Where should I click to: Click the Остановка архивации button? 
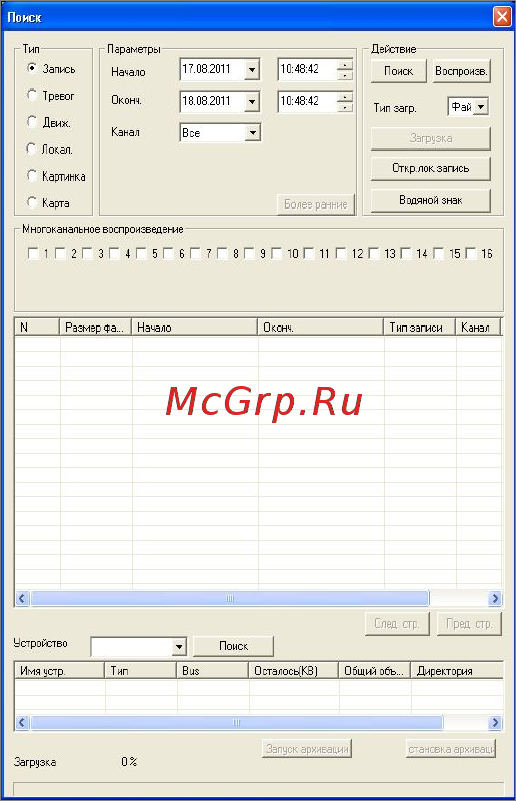(x=451, y=749)
